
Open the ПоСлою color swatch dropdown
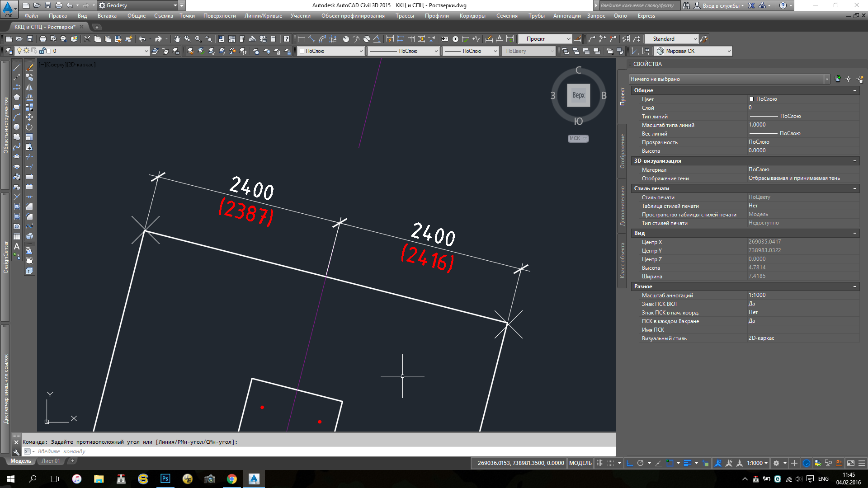click(x=361, y=51)
